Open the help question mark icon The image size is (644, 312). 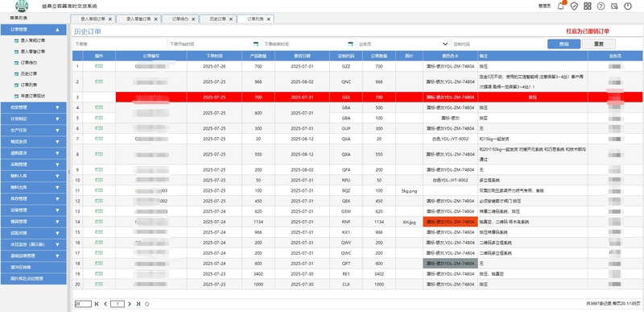coord(601,6)
